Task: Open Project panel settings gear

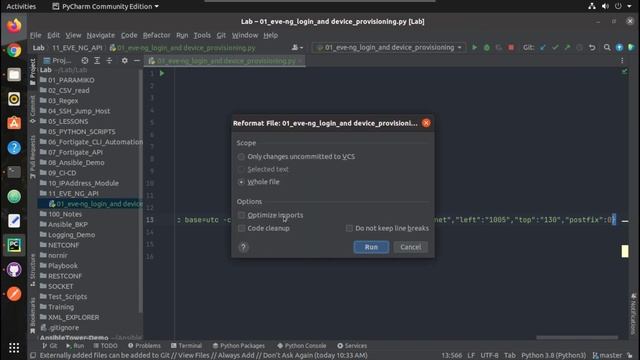Action: pyautogui.click(x=124, y=60)
